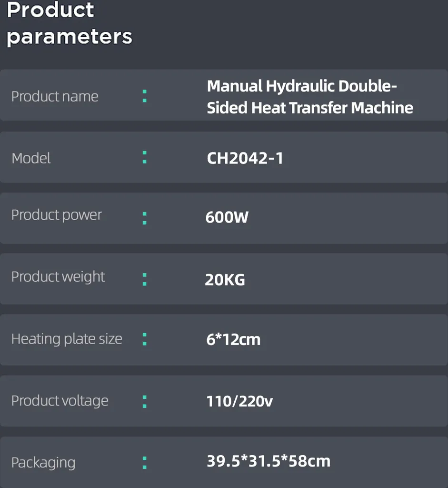Click the 20KG weight value
448x488 pixels.
click(x=225, y=279)
